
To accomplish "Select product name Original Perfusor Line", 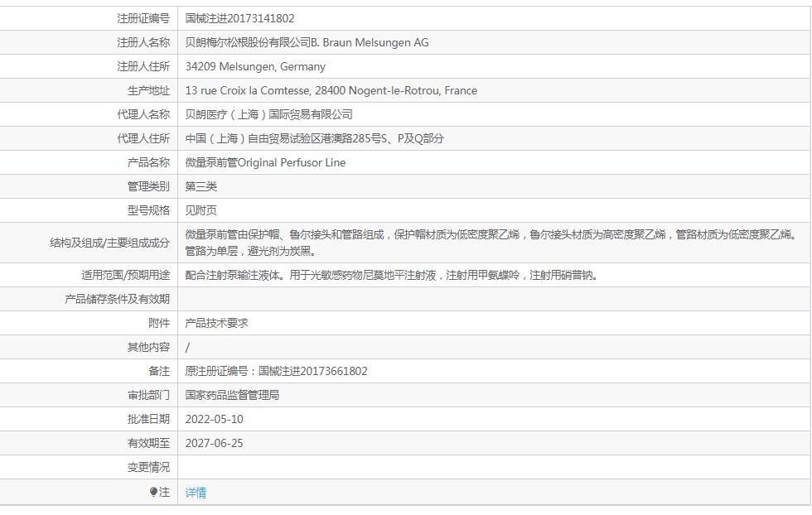I will (292, 162).
